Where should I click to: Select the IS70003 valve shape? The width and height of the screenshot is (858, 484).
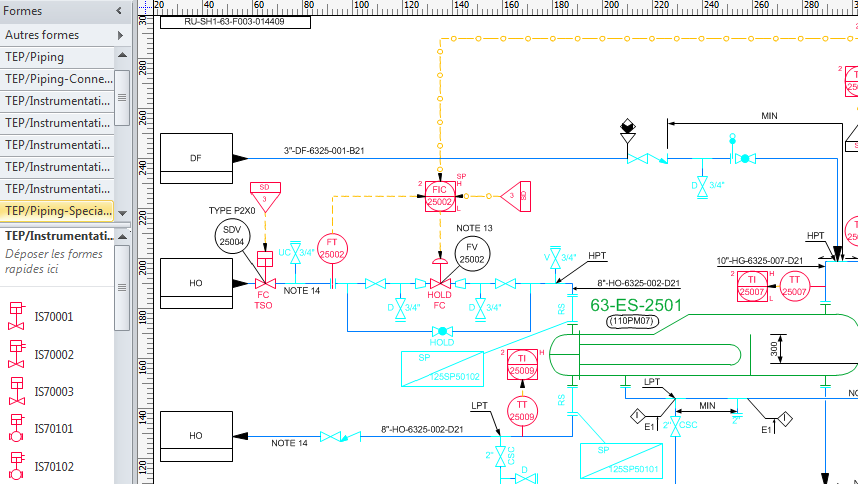pos(16,391)
